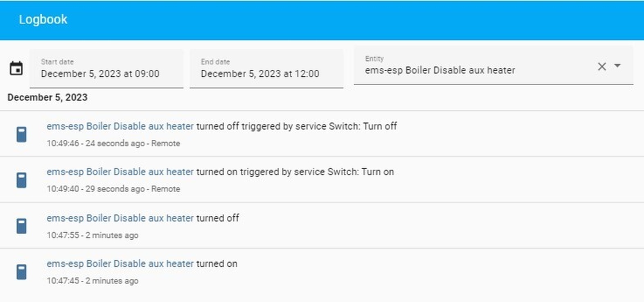This screenshot has height=302, width=644.
Task: Click device icon for 10:49:46 entry
Action: [21, 134]
